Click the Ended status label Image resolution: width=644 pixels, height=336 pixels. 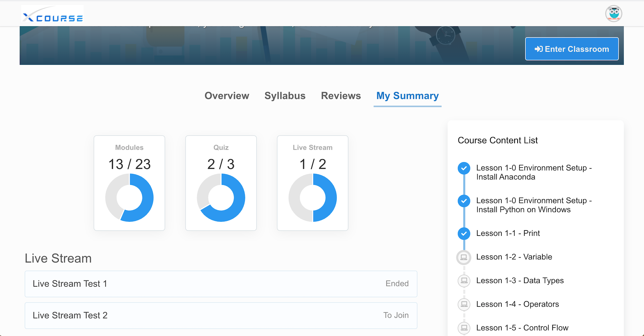397,284
